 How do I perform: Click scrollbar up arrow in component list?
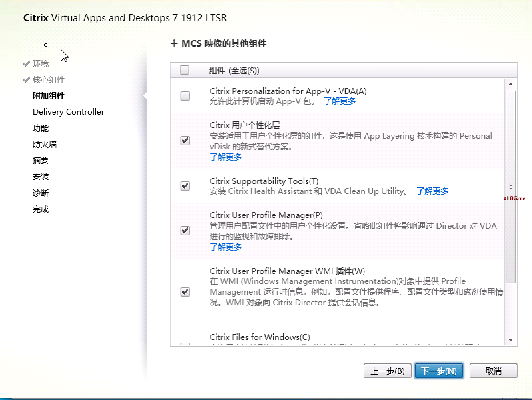click(510, 84)
